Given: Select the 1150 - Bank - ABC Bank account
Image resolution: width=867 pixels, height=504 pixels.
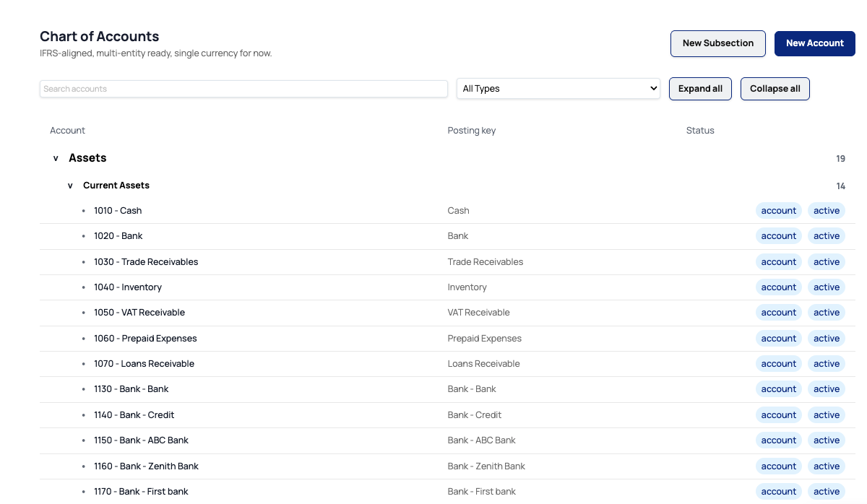Looking at the screenshot, I should (x=141, y=440).
